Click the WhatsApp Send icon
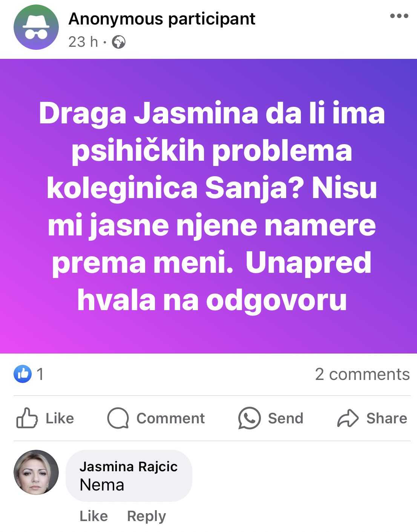The height and width of the screenshot is (532, 417). click(249, 418)
